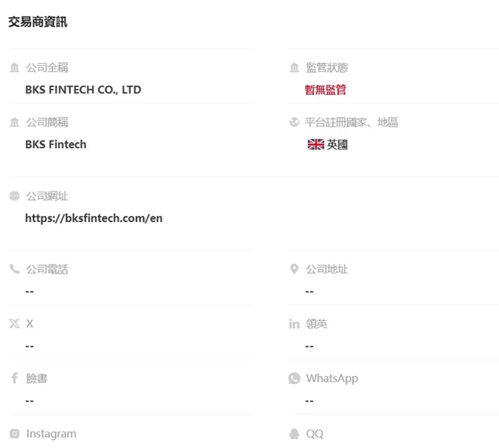Click the 交易商資訊 section heading

click(x=38, y=22)
